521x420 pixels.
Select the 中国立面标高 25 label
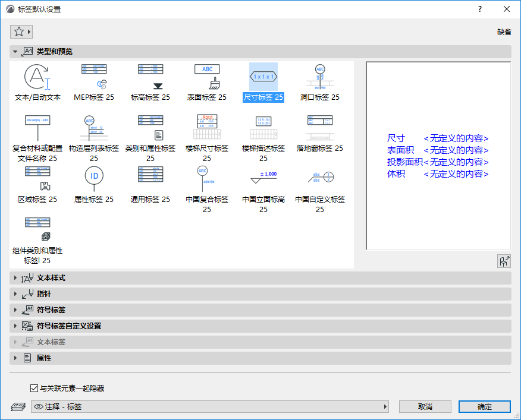click(263, 190)
